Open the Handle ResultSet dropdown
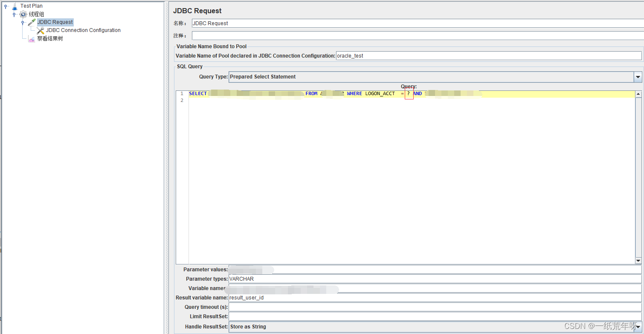644x334 pixels. 638,327
